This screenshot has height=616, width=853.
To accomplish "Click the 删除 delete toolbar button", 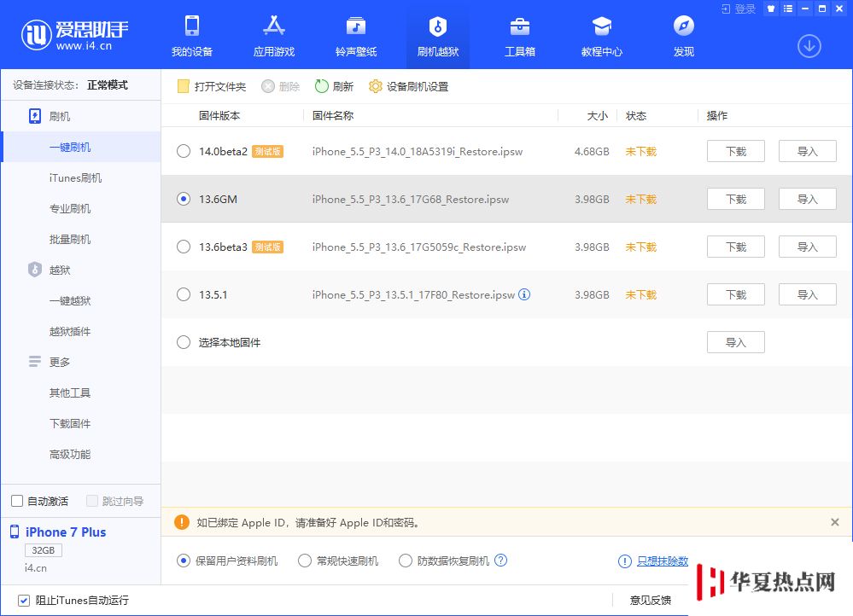I will (281, 86).
